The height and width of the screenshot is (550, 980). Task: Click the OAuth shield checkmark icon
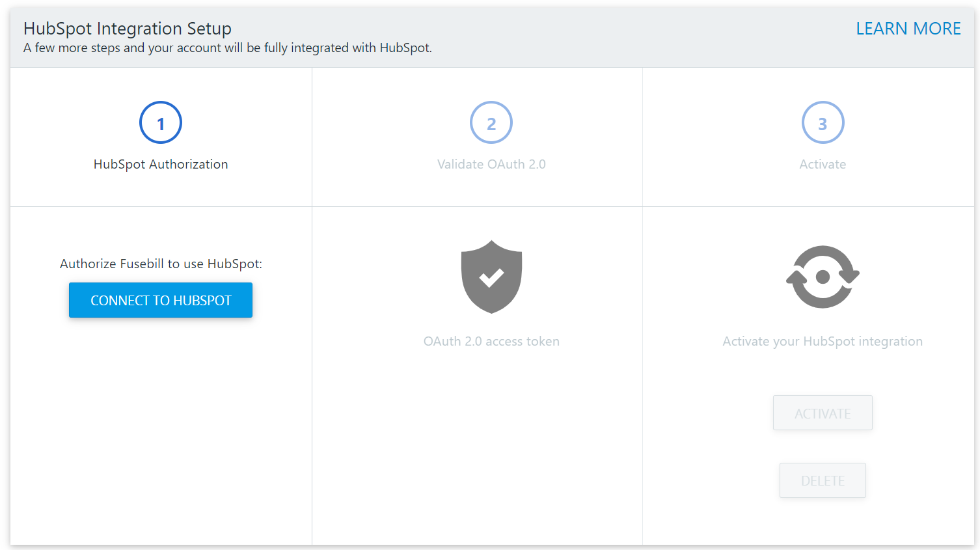coord(491,277)
